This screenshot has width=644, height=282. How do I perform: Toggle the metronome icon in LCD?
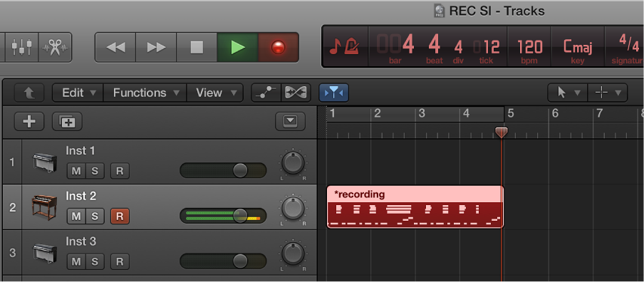coord(352,46)
